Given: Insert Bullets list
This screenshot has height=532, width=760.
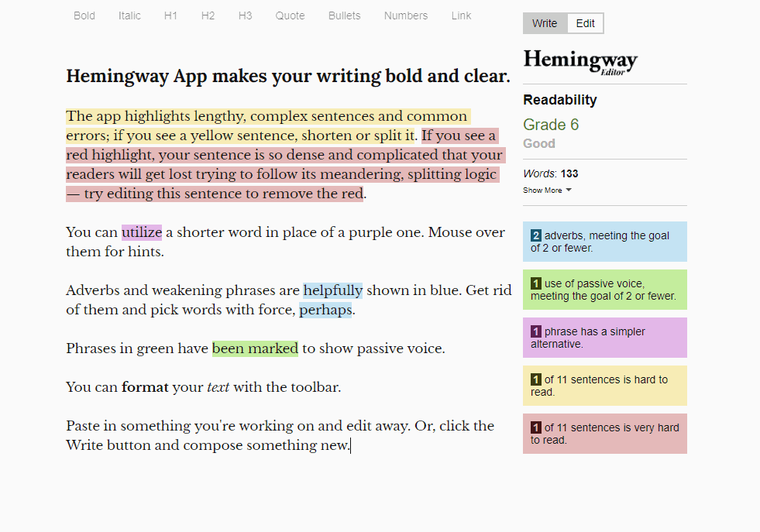Looking at the screenshot, I should coord(344,15).
